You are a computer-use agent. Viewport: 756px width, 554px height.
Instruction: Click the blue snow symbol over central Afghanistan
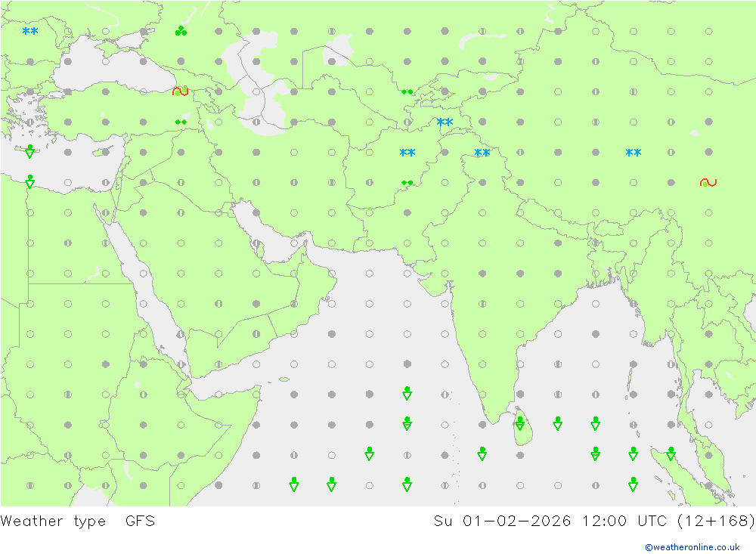407,153
